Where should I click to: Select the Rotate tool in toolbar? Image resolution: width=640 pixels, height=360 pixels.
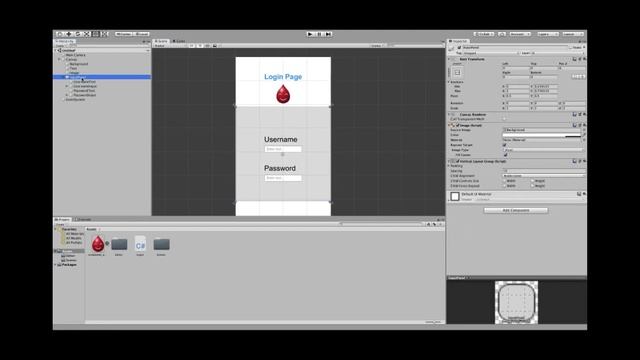(x=78, y=34)
